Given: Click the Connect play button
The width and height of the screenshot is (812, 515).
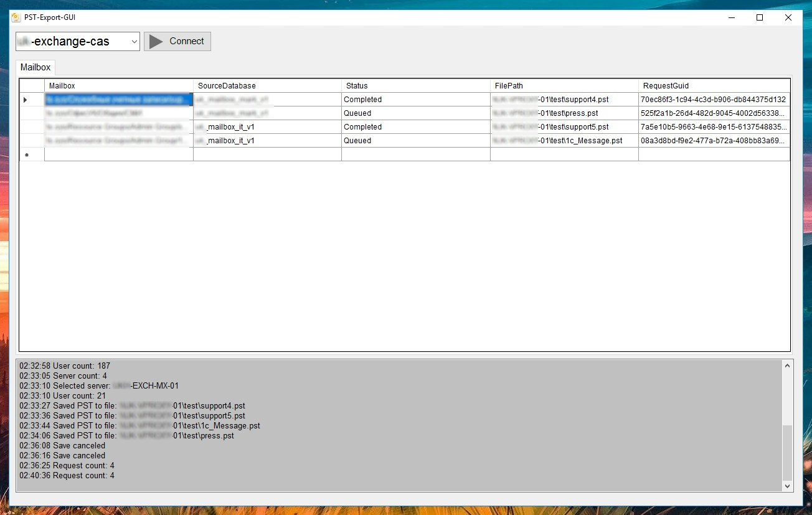Looking at the screenshot, I should (177, 41).
